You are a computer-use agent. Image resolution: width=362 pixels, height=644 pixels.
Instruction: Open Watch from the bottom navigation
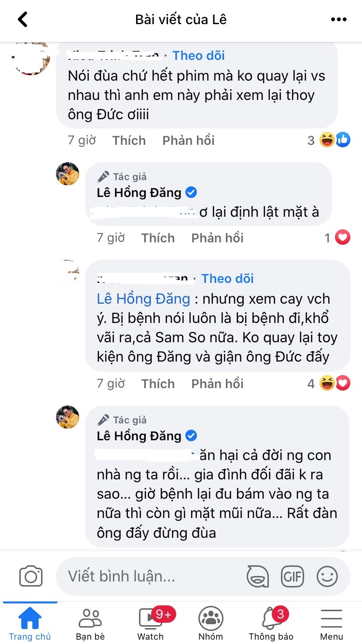(x=150, y=623)
